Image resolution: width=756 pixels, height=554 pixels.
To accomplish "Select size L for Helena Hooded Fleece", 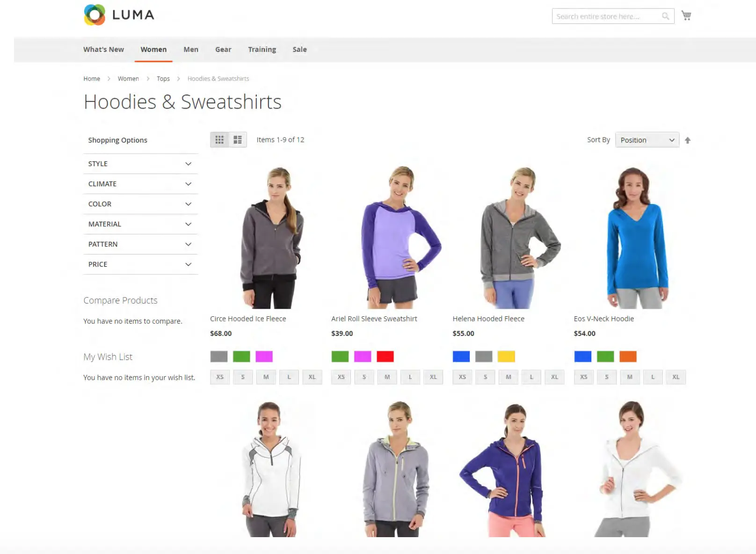I will (531, 377).
